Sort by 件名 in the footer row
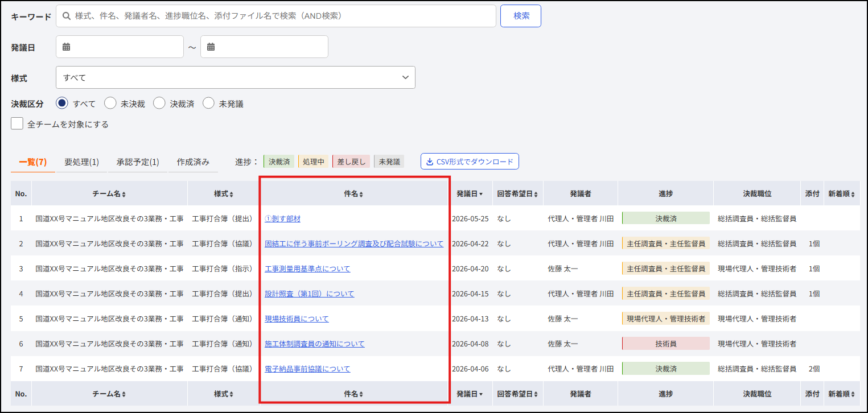This screenshot has height=413, width=868. point(353,394)
